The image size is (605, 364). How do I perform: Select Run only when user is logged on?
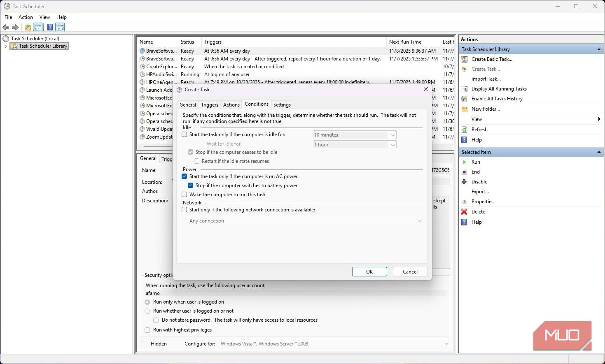coord(147,302)
